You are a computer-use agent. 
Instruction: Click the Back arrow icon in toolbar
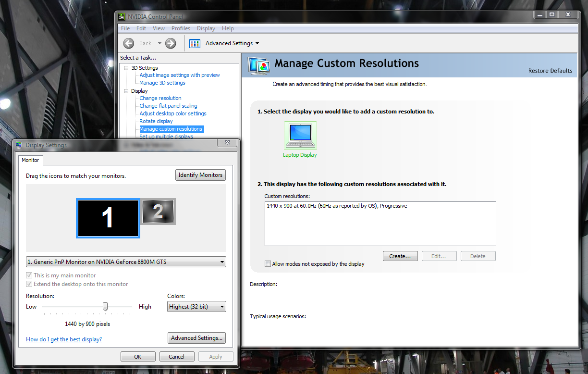click(x=129, y=43)
